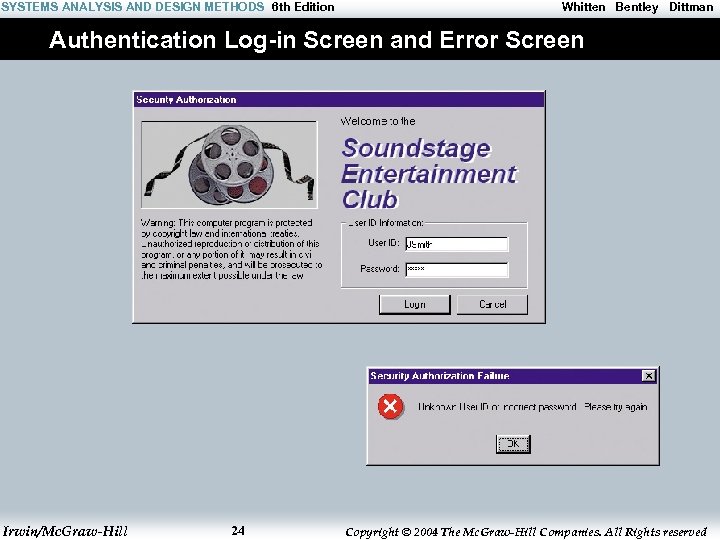Click the '6th Edition' header text
The width and height of the screenshot is (720, 540).
303,7
